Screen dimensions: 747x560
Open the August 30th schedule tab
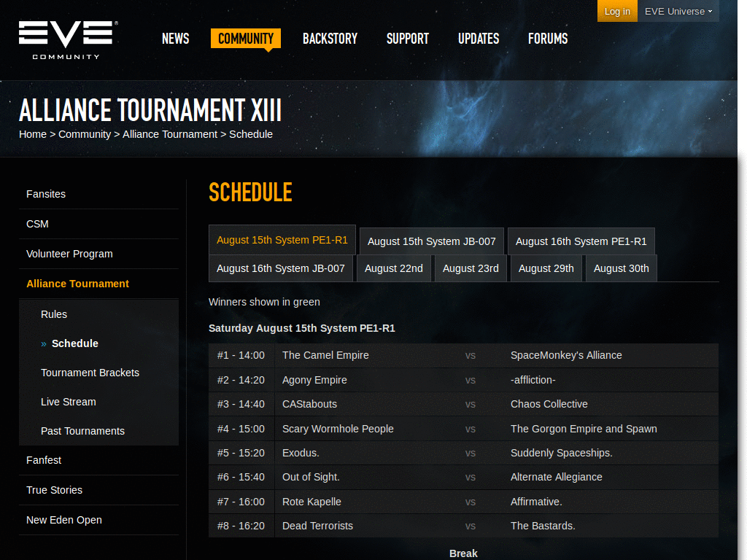[621, 268]
